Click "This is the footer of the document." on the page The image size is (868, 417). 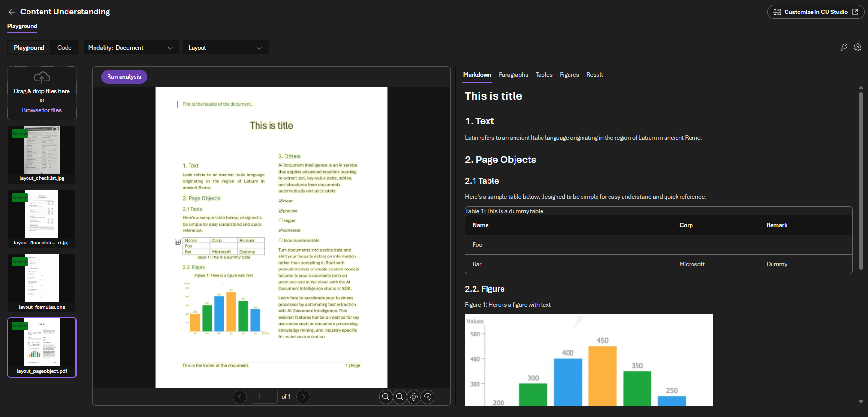pyautogui.click(x=216, y=366)
